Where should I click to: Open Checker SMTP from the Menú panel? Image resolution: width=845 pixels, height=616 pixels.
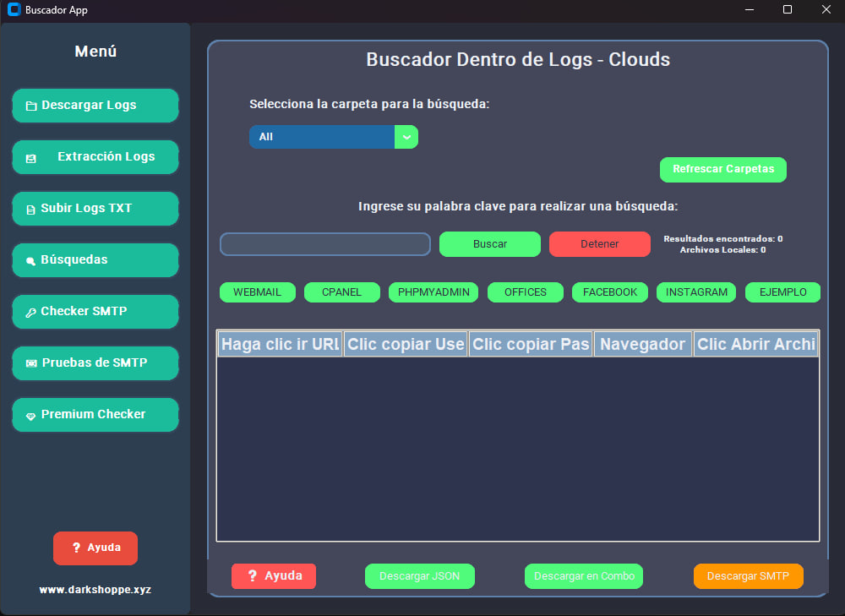(x=95, y=311)
